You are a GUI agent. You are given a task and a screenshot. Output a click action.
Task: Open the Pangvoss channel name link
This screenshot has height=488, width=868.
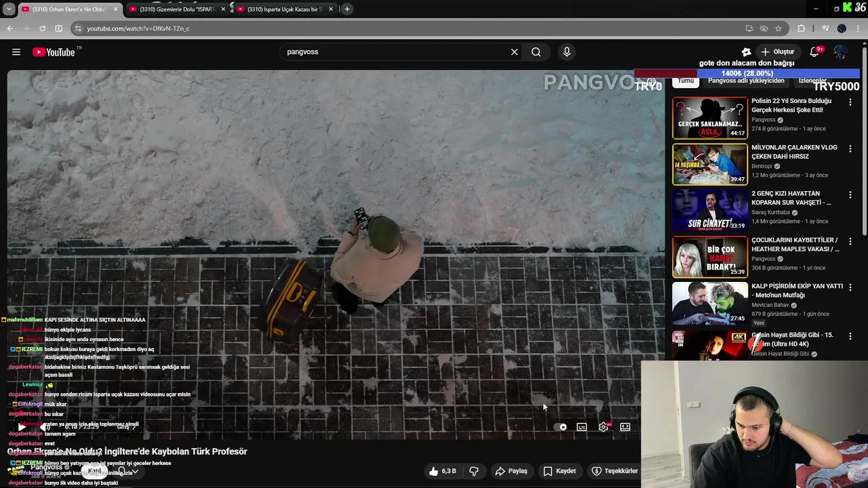(46, 467)
